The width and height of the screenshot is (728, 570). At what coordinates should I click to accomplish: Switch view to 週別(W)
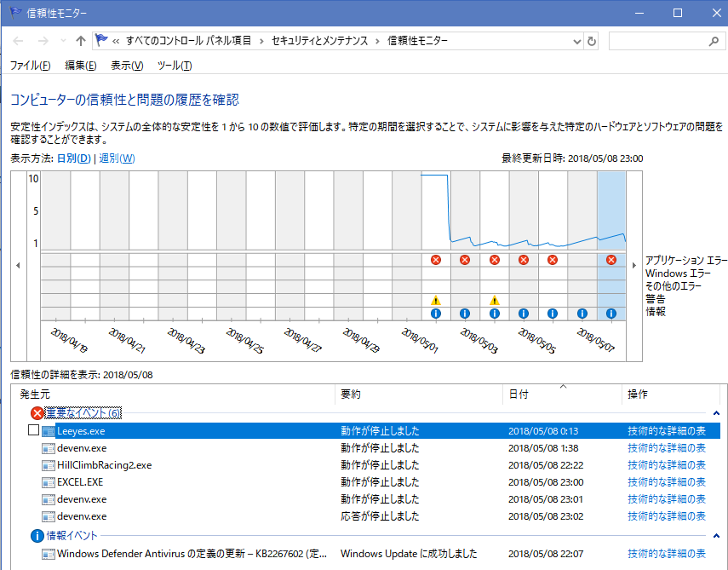pos(117,158)
